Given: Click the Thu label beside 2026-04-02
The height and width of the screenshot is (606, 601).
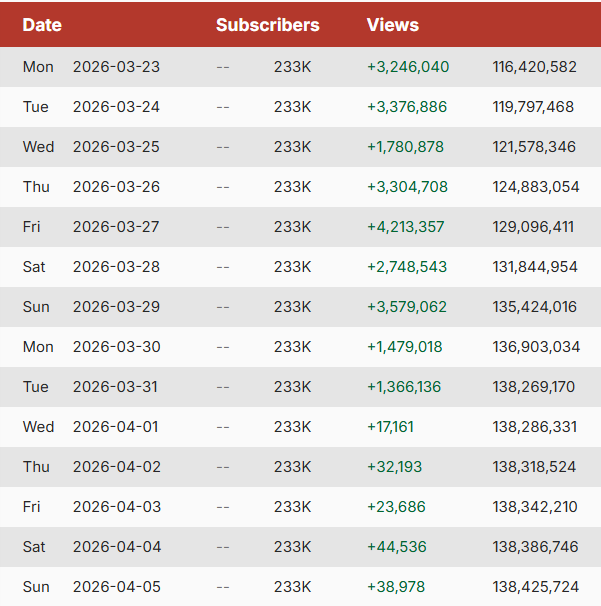Looking at the screenshot, I should (x=36, y=467).
